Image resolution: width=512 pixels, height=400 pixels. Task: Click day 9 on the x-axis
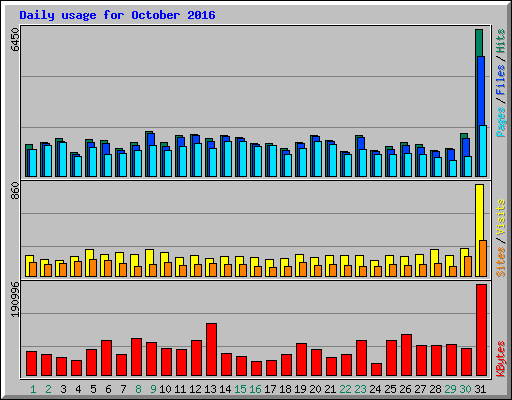(x=153, y=389)
